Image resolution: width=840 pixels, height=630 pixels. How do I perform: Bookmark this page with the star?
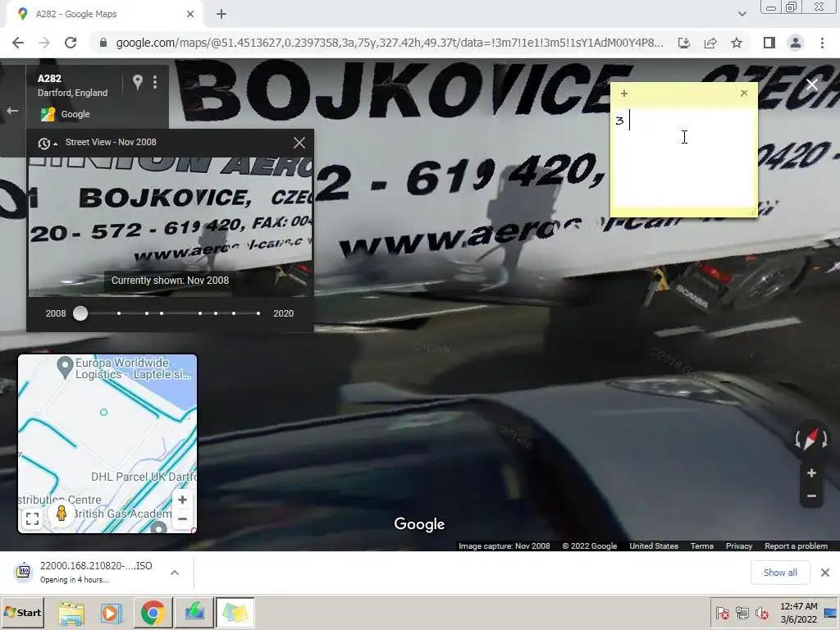coord(737,43)
